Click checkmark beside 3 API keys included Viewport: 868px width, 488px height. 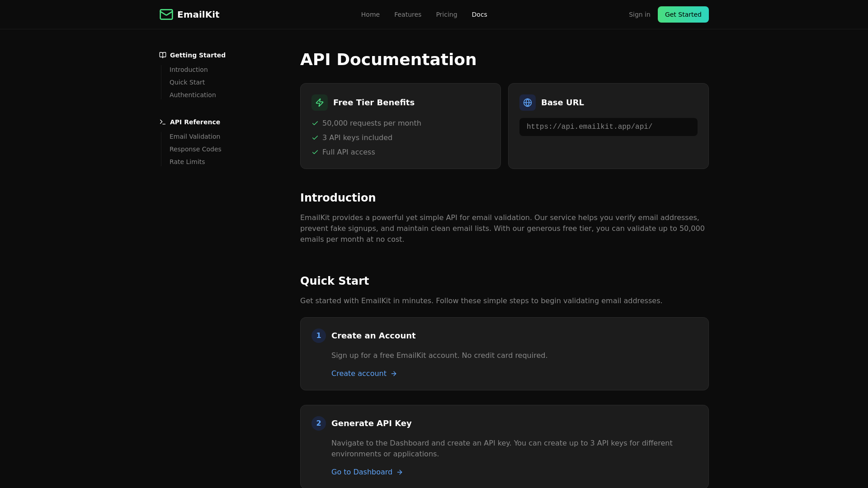tap(315, 138)
